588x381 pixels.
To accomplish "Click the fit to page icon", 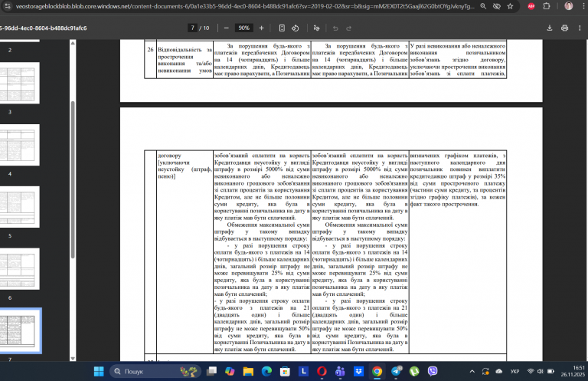I will 282,28.
